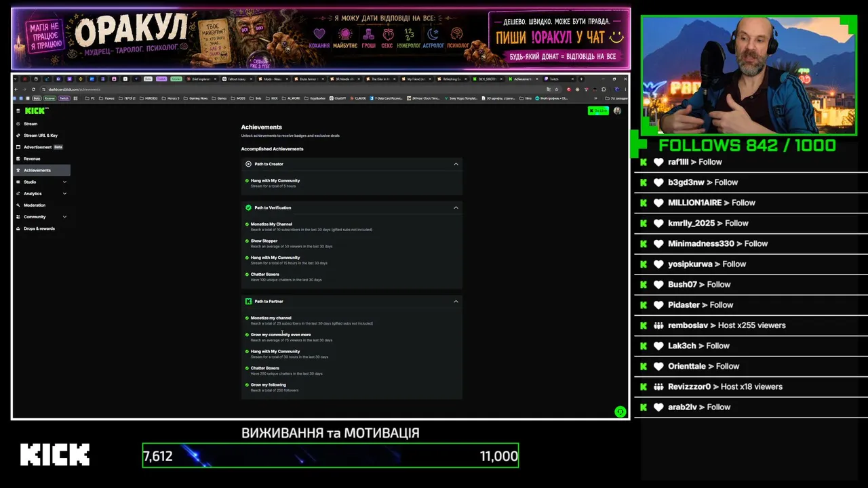Screen dimensions: 868x488
Task: Click the host icon beside remboslav alert
Action: click(658, 326)
